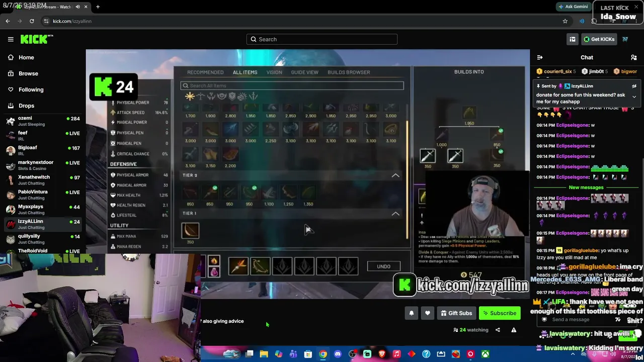The width and height of the screenshot is (644, 362).
Task: Open a new browser tab
Action: coord(98,7)
